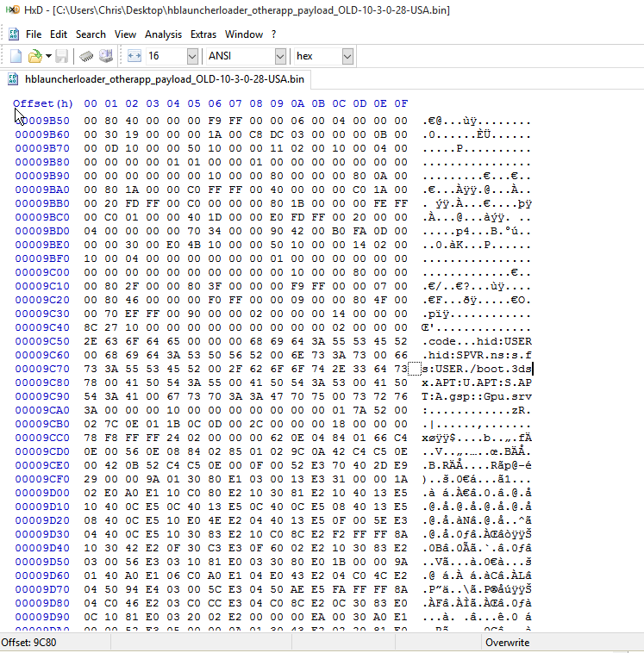Open the disk image icon

[106, 56]
